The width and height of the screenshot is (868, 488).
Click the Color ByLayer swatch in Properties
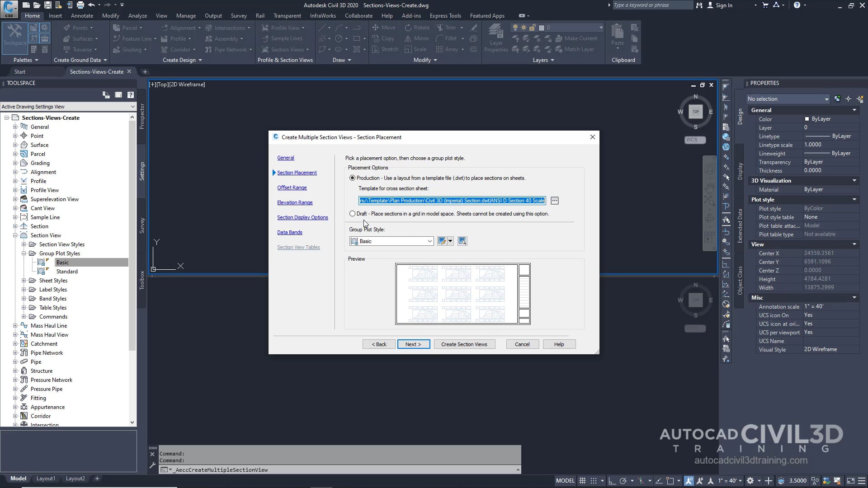click(807, 118)
